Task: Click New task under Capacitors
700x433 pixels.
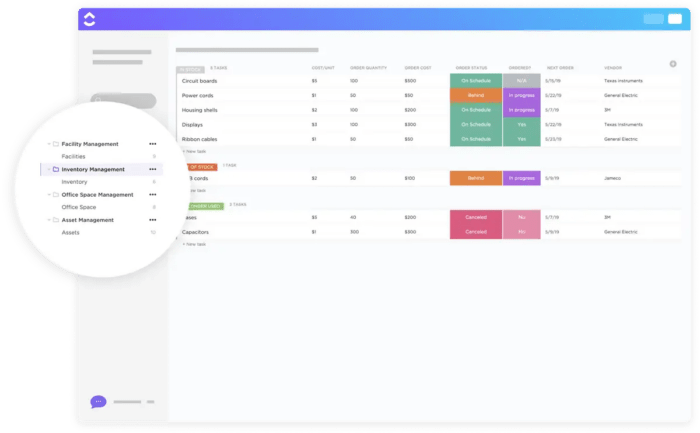Action: (194, 245)
